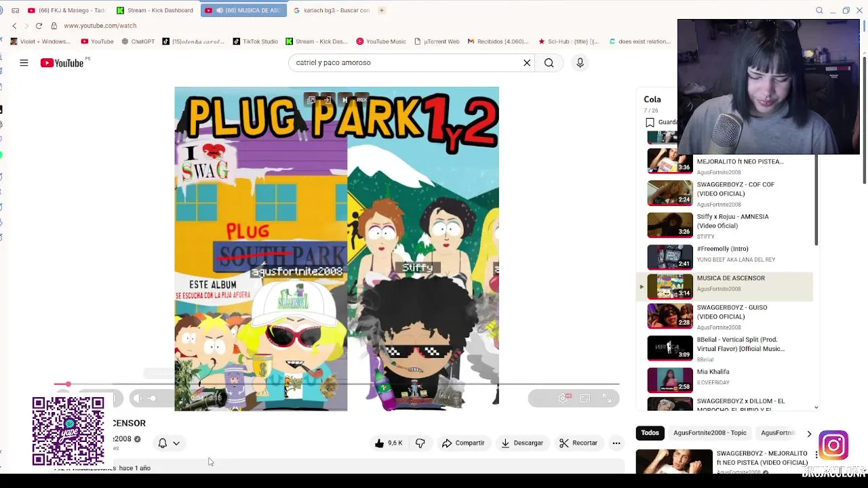868x488 pixels.
Task: Click the "Cola" queue heading
Action: [652, 100]
